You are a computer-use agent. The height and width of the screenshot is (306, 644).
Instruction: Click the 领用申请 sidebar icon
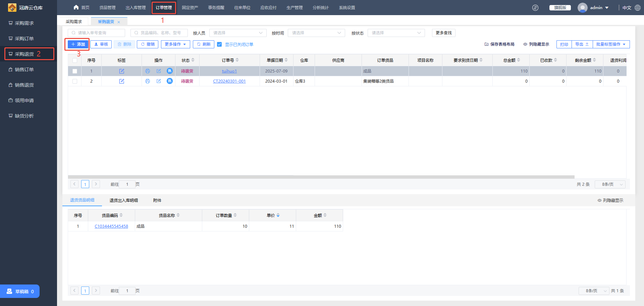pos(11,100)
